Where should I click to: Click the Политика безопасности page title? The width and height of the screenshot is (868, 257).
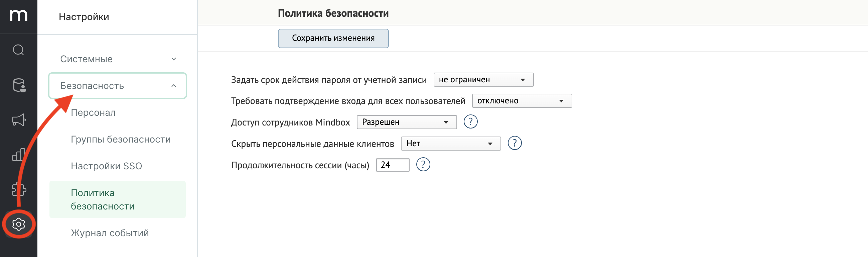333,13
